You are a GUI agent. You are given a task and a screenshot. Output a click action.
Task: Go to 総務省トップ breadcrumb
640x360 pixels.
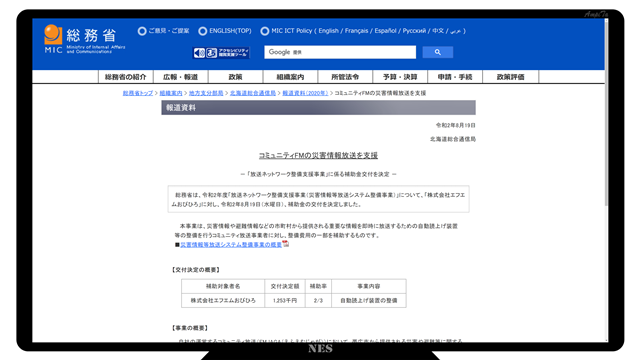(138, 93)
